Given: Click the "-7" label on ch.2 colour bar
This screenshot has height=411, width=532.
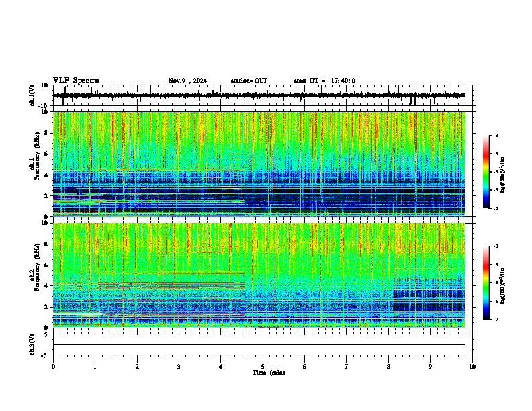Looking at the screenshot, I should pos(496,319).
